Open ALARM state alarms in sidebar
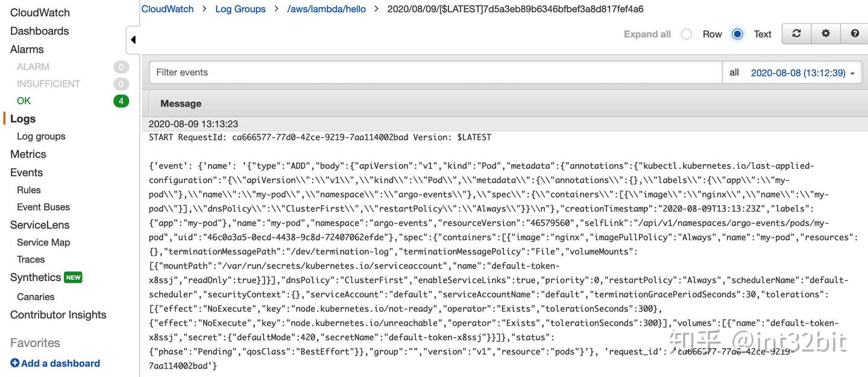868x377 pixels. (33, 67)
